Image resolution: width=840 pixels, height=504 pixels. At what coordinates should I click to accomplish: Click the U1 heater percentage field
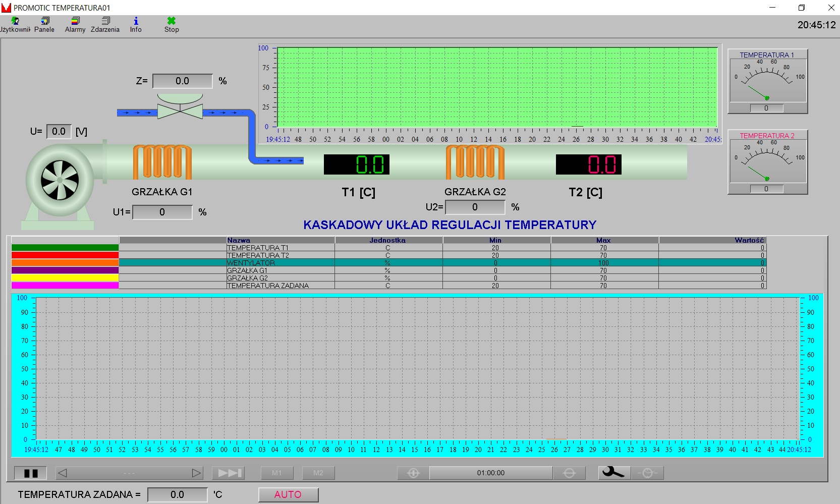pyautogui.click(x=162, y=212)
